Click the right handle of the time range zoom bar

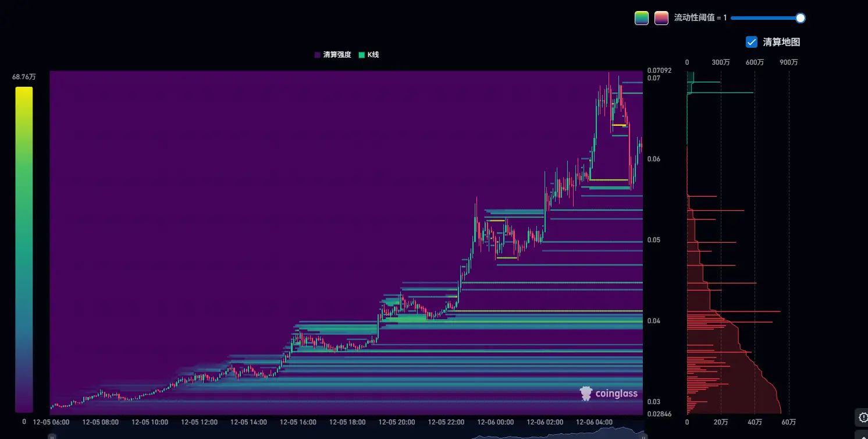(x=644, y=436)
